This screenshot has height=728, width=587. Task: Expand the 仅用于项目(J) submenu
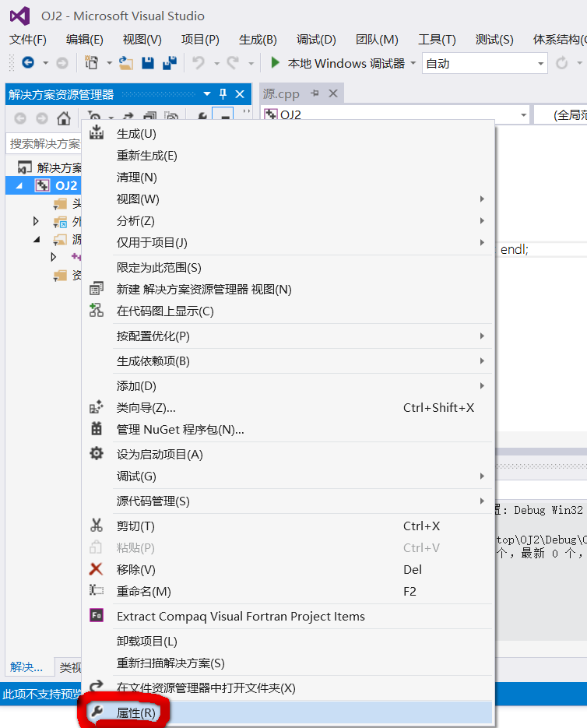[x=287, y=242]
